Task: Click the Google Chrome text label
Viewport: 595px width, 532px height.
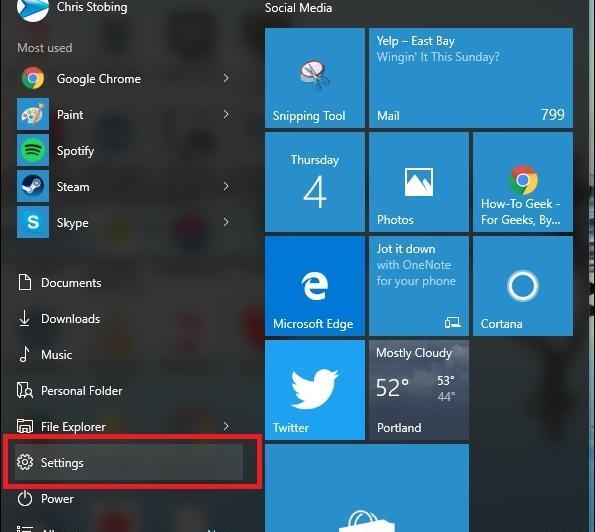Action: pyautogui.click(x=99, y=79)
